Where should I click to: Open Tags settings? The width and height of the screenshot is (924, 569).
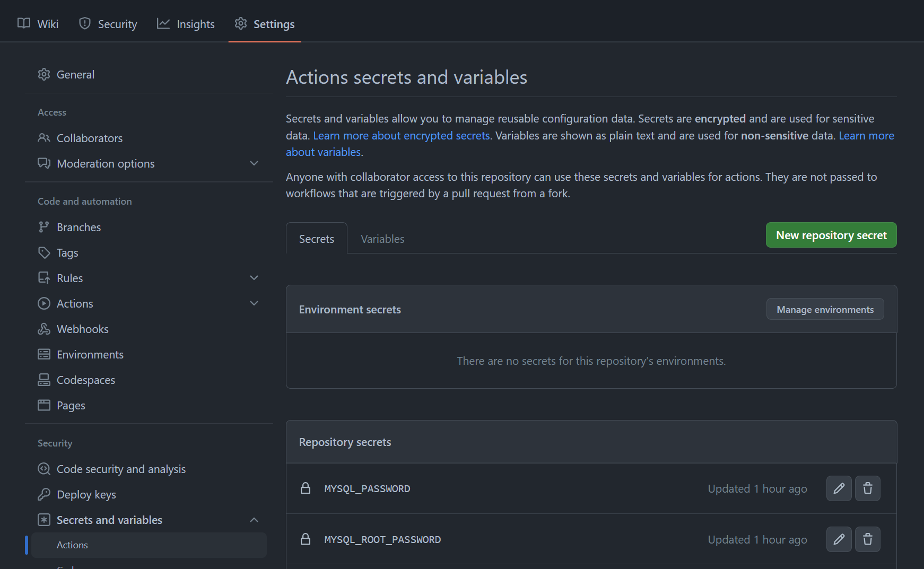pyautogui.click(x=149, y=253)
